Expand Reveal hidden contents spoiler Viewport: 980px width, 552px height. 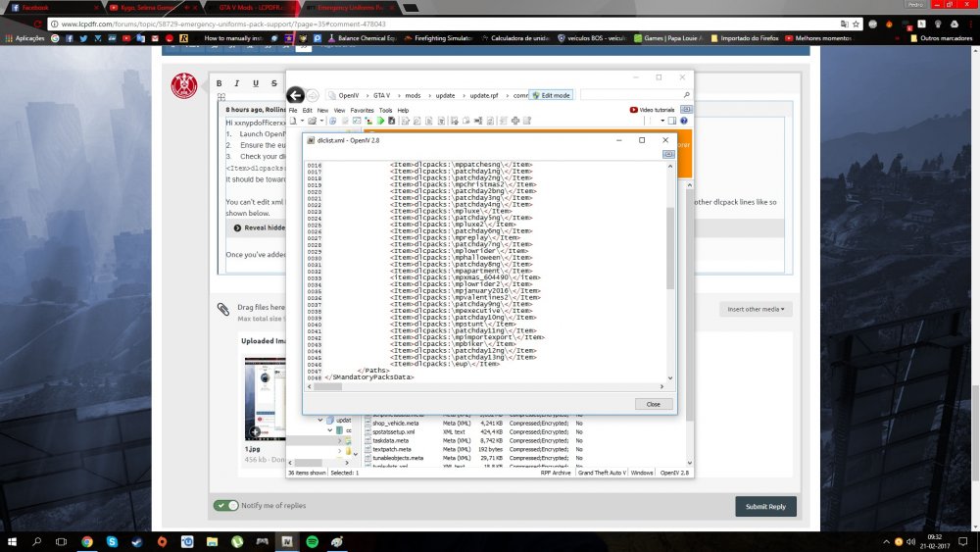coord(260,227)
